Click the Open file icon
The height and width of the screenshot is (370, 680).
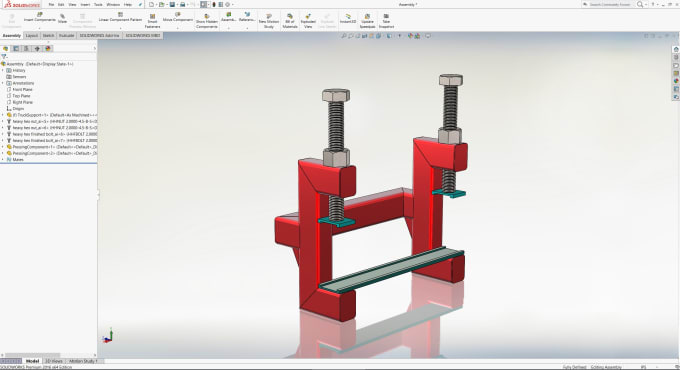coord(161,4)
